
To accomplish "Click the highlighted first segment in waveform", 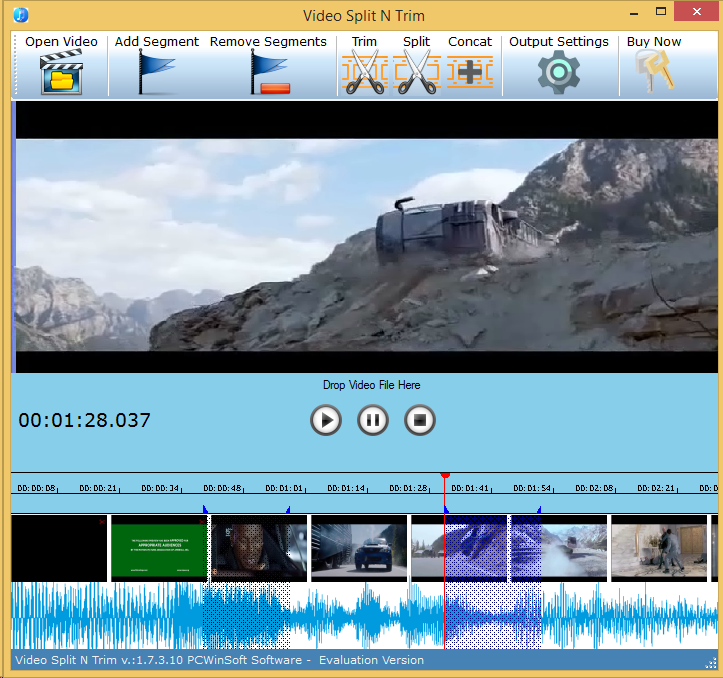I will 246,615.
